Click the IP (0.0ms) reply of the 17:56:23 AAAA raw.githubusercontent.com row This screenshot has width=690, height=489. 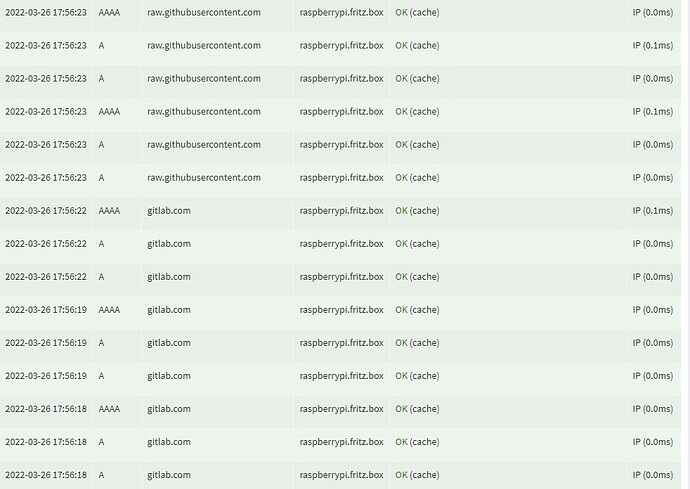pyautogui.click(x=653, y=12)
